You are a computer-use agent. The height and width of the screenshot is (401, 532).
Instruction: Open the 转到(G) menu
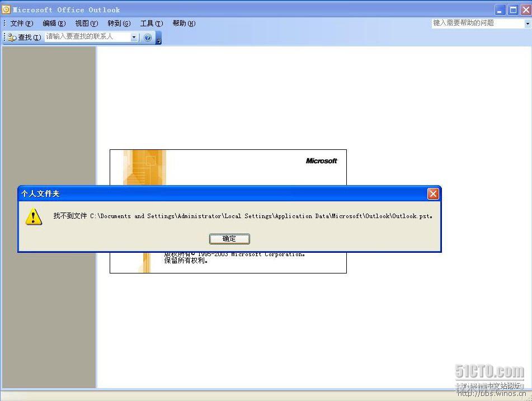(119, 23)
